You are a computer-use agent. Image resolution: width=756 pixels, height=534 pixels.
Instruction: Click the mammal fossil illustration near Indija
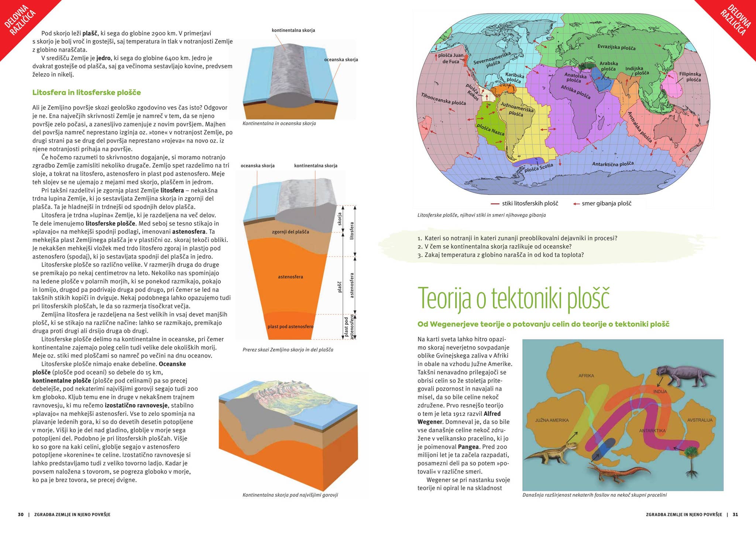coord(685,374)
